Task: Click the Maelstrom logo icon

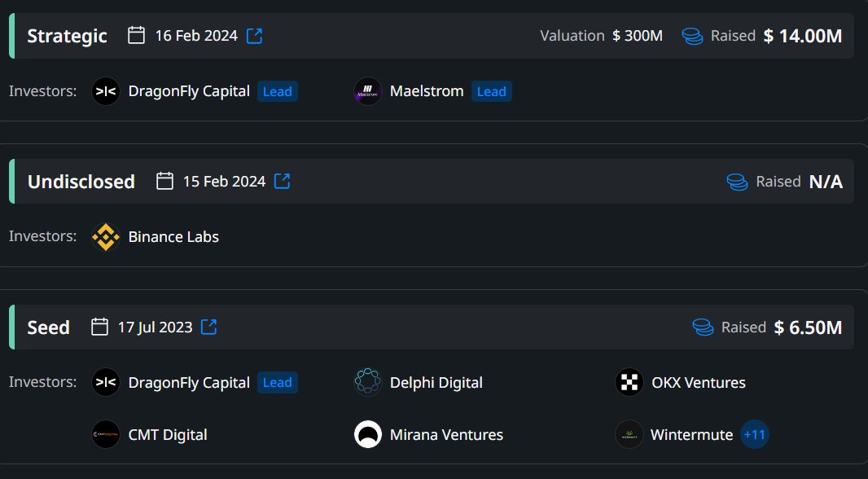Action: pyautogui.click(x=367, y=91)
